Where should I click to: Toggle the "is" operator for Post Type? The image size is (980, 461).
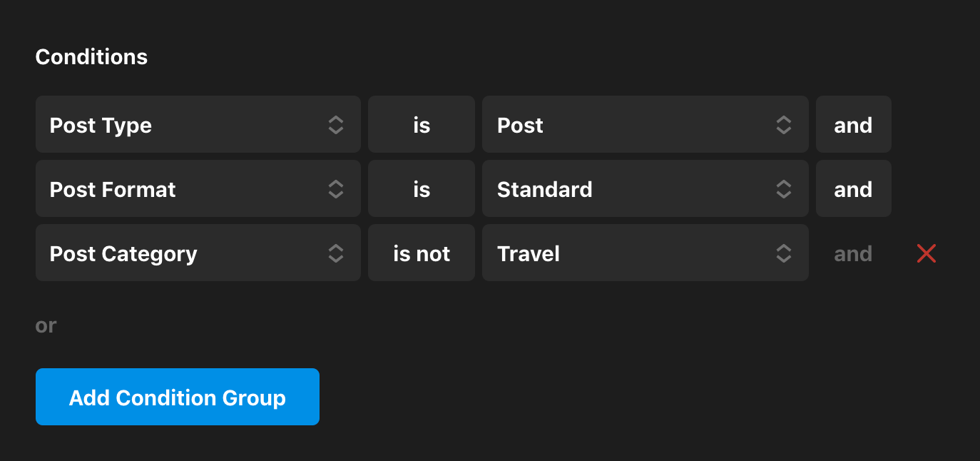coord(422,125)
